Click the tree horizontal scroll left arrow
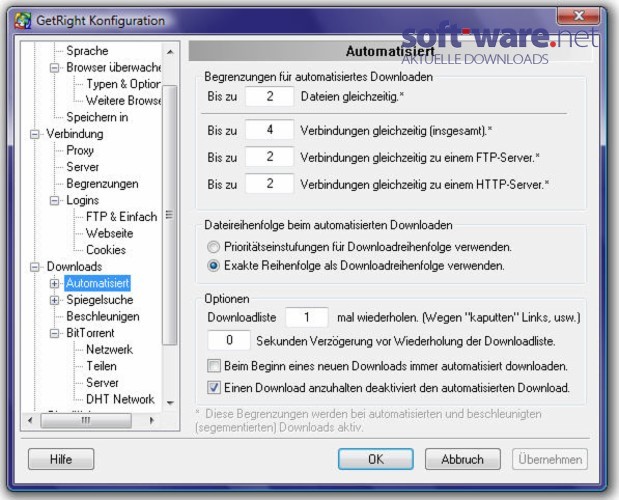619x500 pixels. (30, 420)
